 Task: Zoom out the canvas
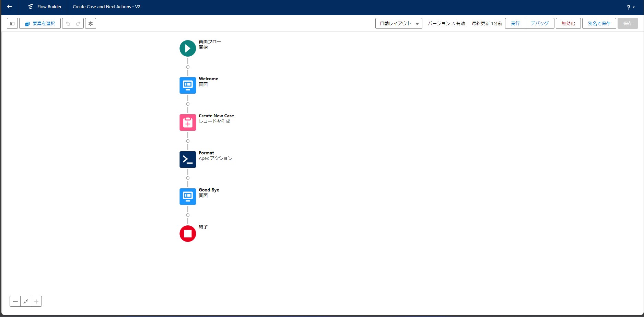[15, 301]
